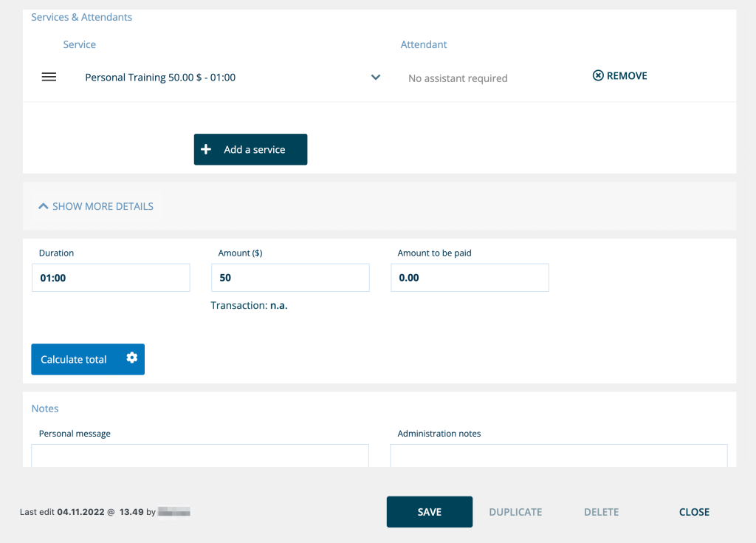This screenshot has width=756, height=543.
Task: Click the plus icon on Add a service
Action: 207,149
